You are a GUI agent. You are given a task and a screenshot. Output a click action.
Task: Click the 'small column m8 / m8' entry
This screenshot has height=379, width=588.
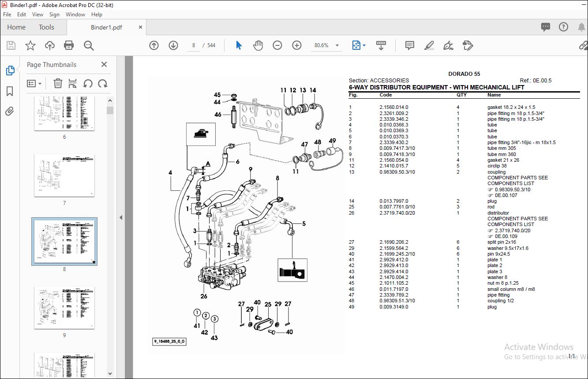(x=510, y=289)
